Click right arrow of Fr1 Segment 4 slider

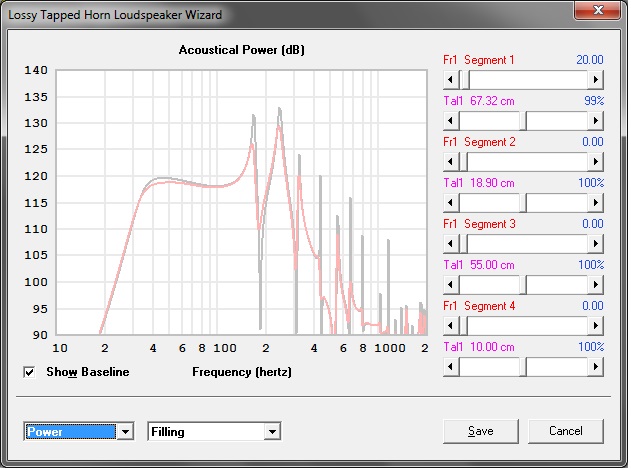[x=596, y=326]
